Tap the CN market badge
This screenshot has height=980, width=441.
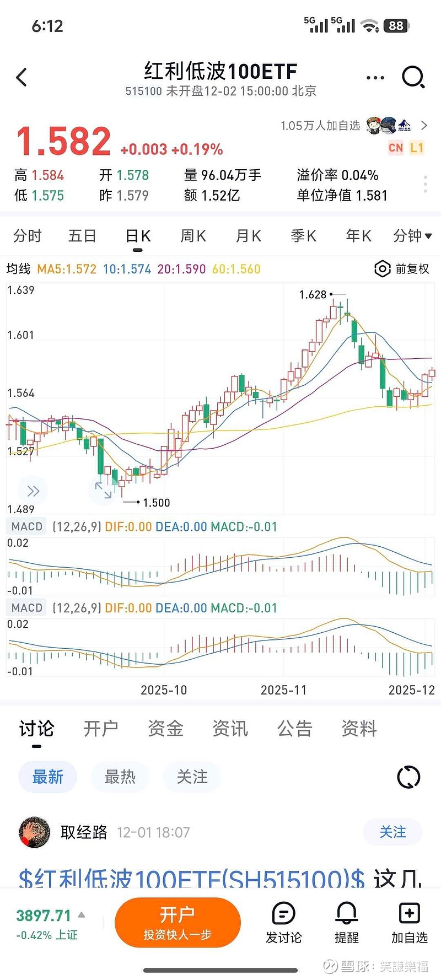396,148
